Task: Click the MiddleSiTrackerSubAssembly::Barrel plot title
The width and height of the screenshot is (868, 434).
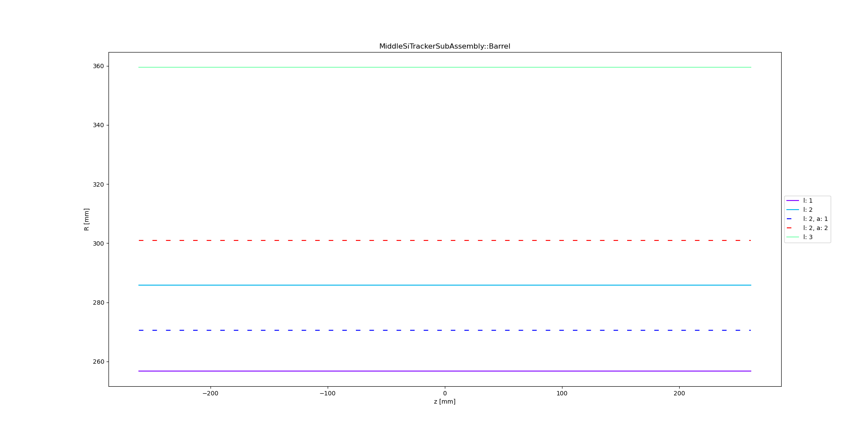Action: click(444, 46)
